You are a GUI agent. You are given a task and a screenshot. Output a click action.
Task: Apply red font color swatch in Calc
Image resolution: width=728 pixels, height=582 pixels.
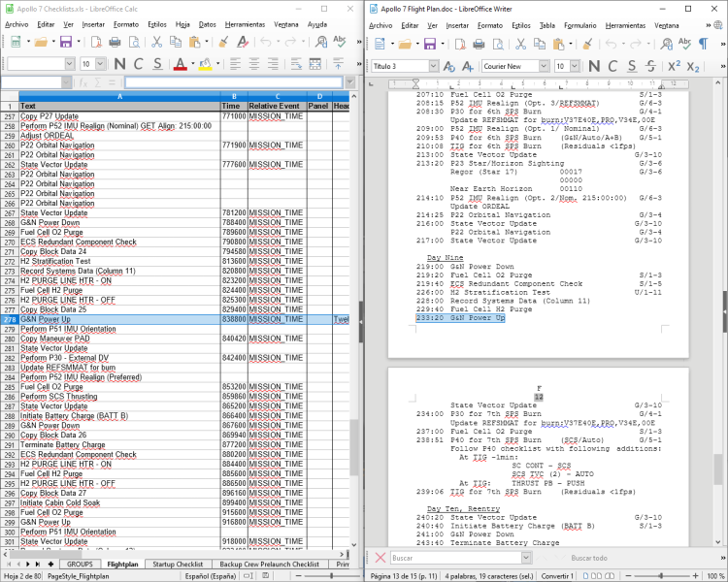pos(181,64)
